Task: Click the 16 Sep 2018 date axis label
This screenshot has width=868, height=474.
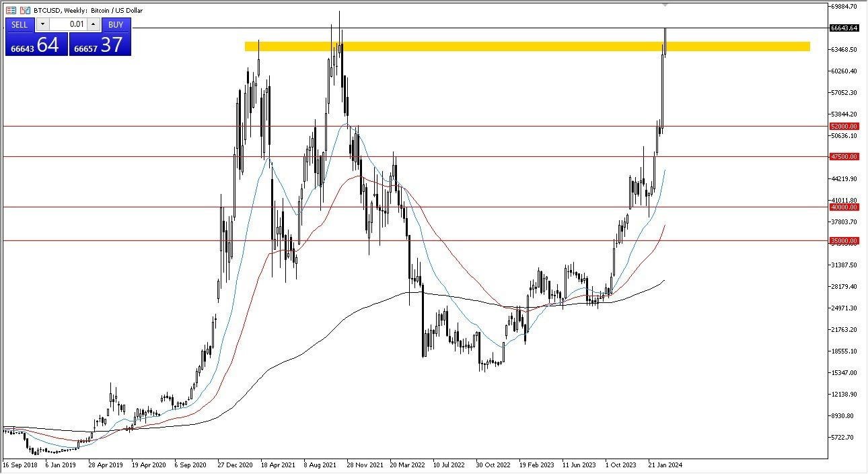Action: [20, 465]
